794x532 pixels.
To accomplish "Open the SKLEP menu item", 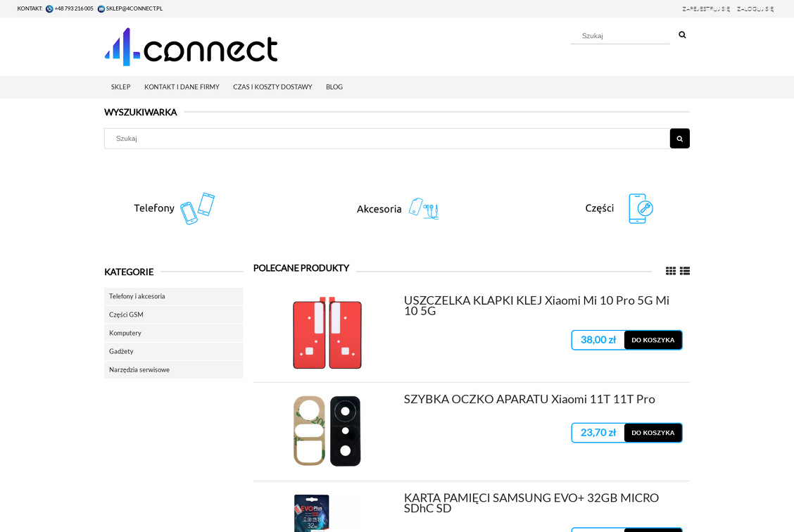I will click(120, 87).
